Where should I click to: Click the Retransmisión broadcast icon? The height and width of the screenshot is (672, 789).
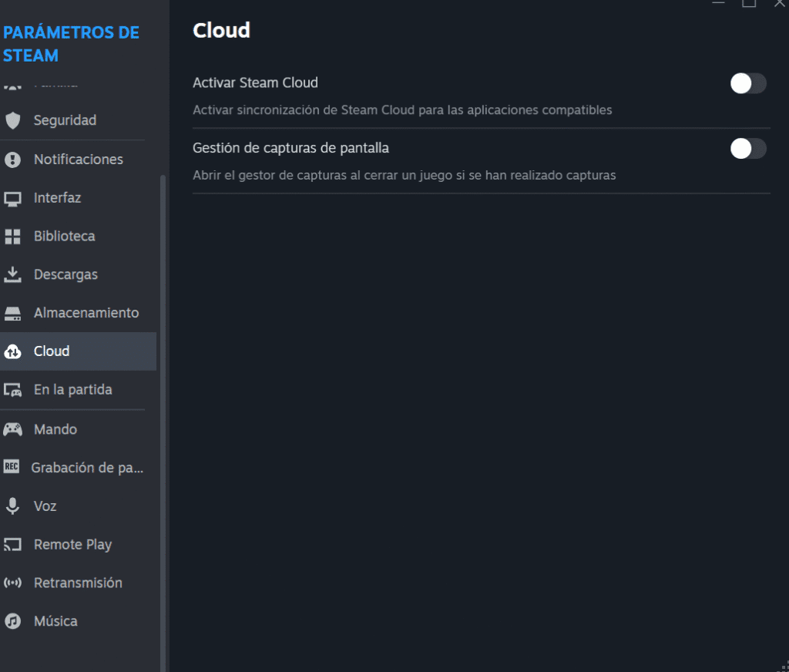12,583
